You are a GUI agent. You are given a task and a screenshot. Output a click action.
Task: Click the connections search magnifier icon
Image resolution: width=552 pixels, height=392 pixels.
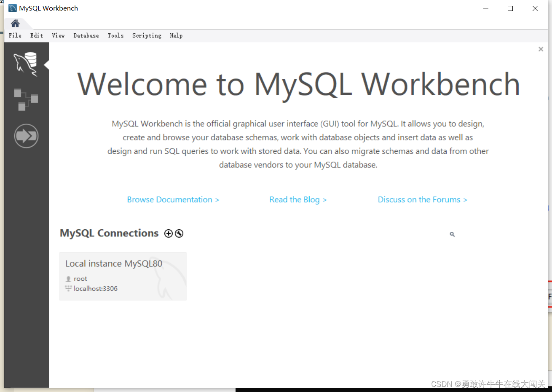(452, 234)
